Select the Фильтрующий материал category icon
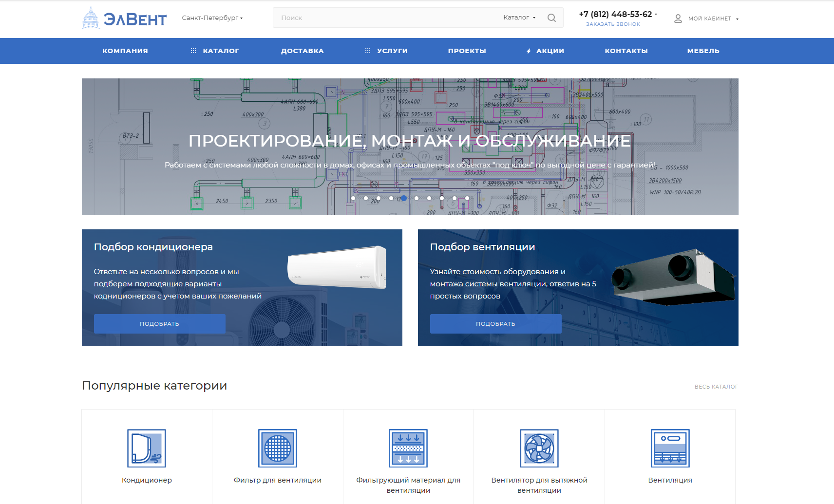This screenshot has height=504, width=834. pos(408,448)
